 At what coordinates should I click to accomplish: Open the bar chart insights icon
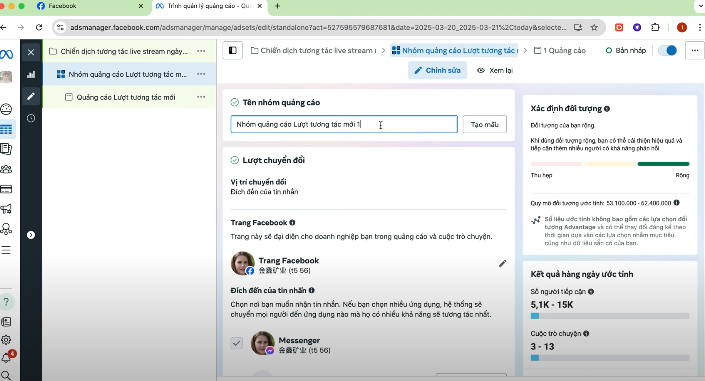point(31,75)
